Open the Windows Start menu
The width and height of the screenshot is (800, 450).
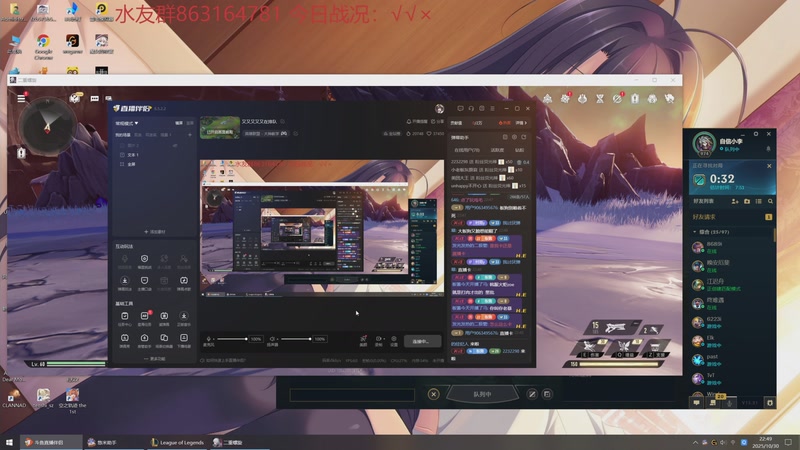coord(9,442)
